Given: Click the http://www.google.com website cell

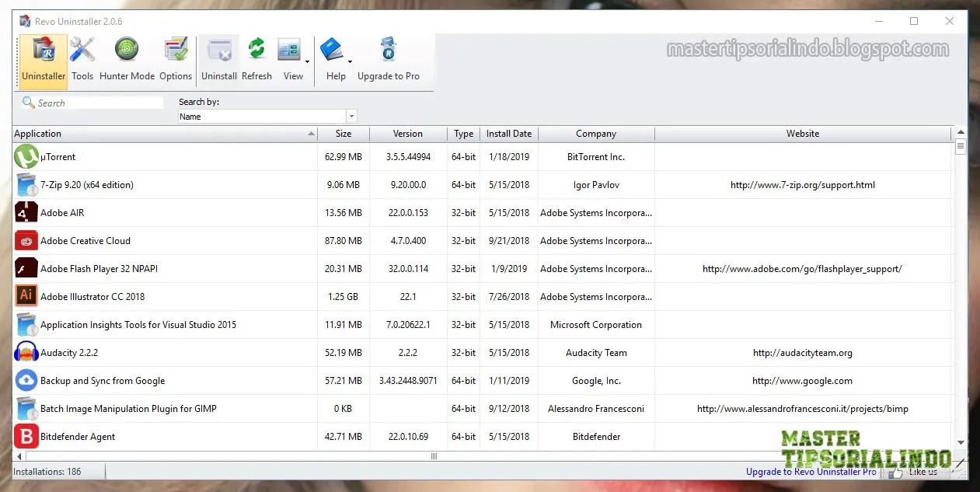Looking at the screenshot, I should tap(803, 381).
